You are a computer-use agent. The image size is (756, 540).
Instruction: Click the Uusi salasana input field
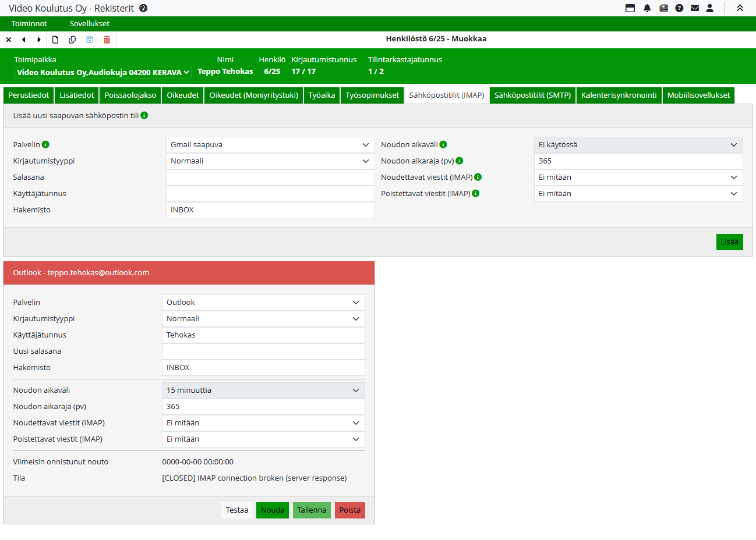(263, 351)
